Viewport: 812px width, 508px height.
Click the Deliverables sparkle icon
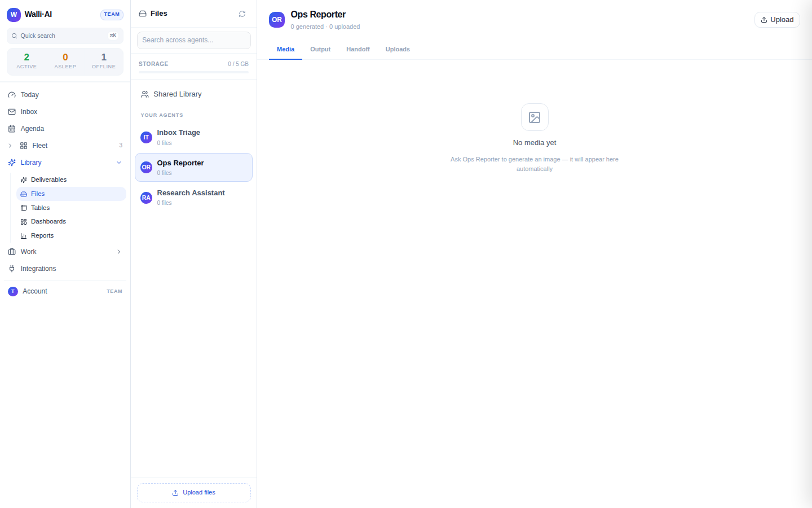[24, 179]
